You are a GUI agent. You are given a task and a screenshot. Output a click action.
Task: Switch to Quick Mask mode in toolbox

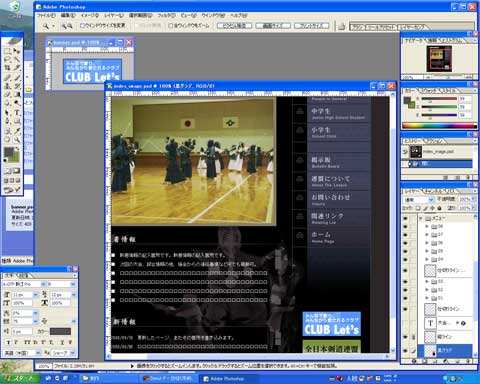[x=16, y=171]
